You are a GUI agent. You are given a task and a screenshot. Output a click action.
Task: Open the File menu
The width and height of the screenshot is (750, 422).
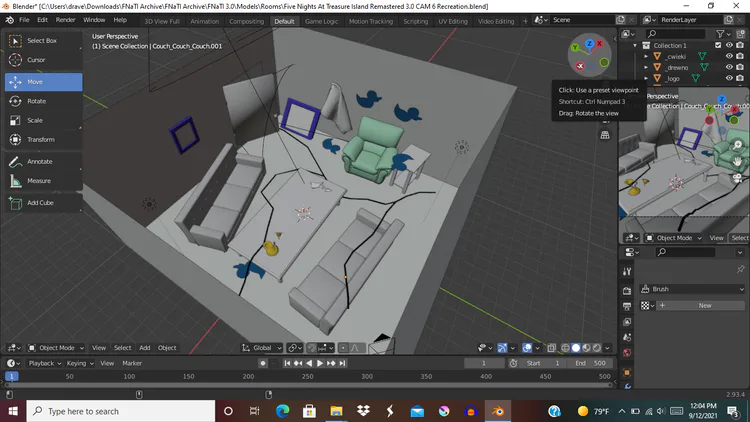pyautogui.click(x=24, y=20)
